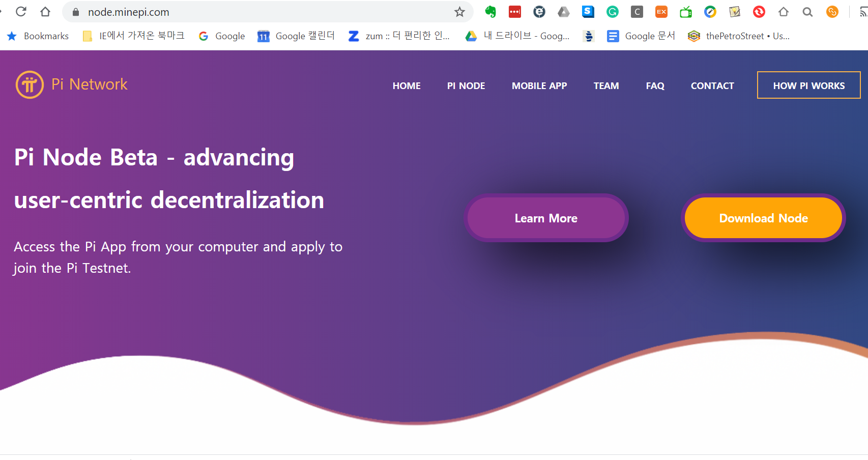Click the 'Access the Pi App' paragraph
Viewport: 868px width, 460px height.
point(178,257)
